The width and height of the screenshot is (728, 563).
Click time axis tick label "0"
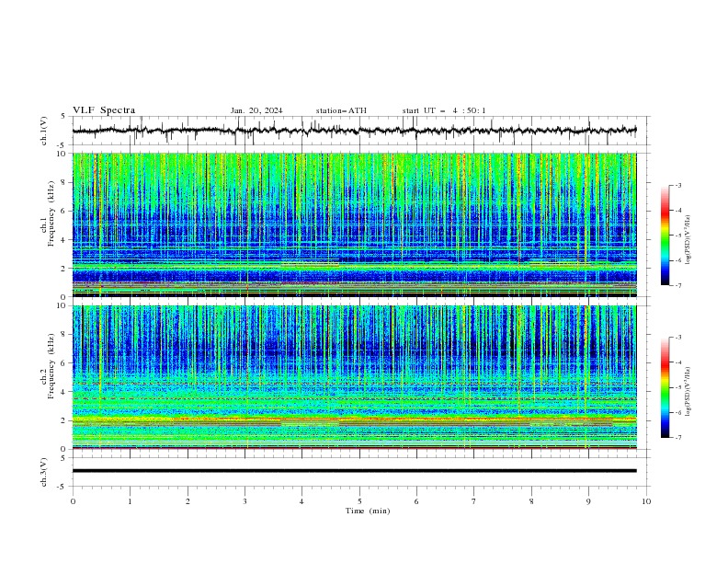pyautogui.click(x=73, y=501)
